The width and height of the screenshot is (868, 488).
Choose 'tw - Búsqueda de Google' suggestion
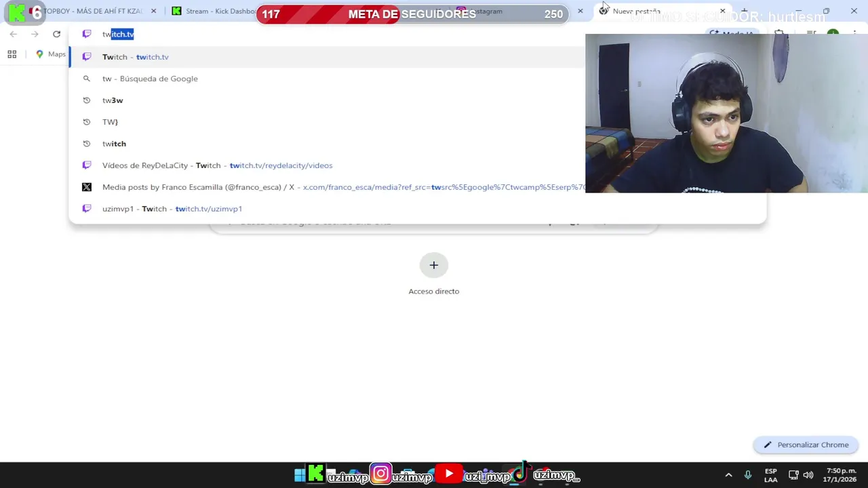pyautogui.click(x=327, y=79)
